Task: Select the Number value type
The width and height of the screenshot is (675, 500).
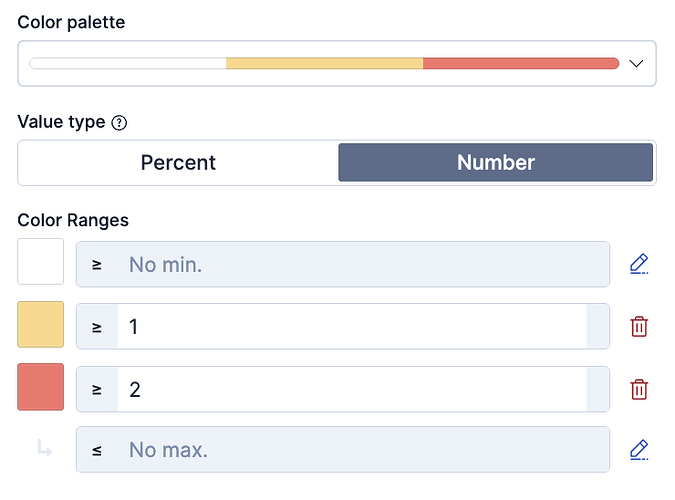Action: (x=495, y=162)
